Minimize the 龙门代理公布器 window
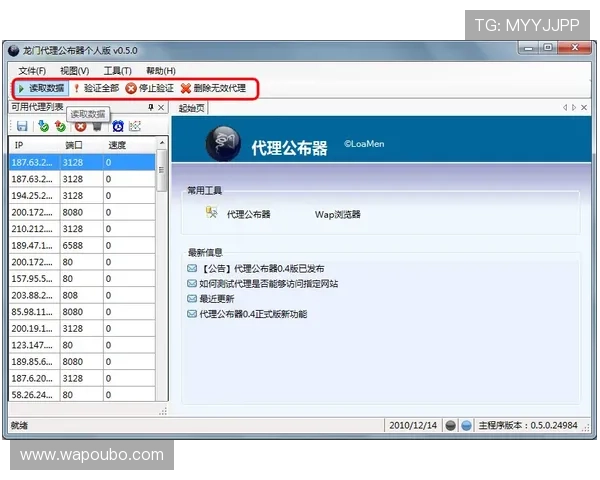600x480 pixels. coord(528,48)
